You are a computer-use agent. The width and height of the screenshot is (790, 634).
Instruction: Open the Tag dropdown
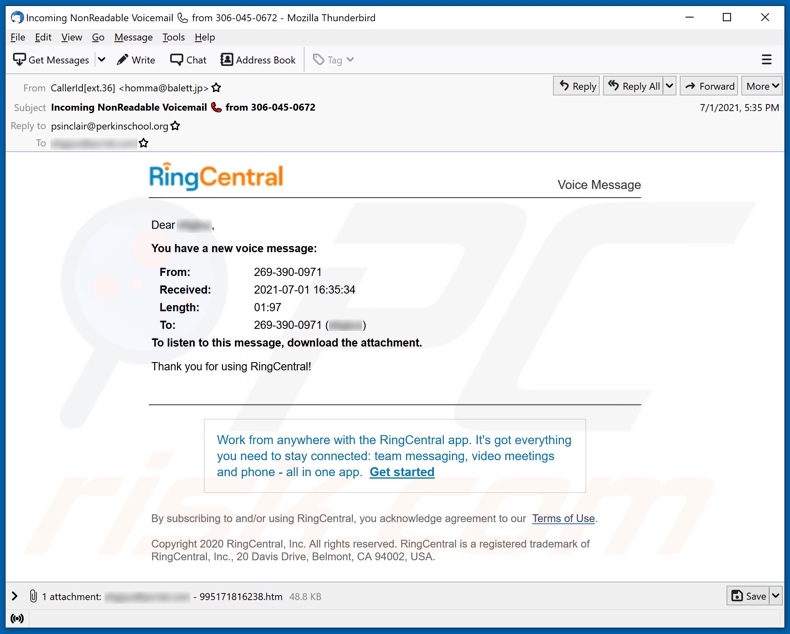point(334,60)
